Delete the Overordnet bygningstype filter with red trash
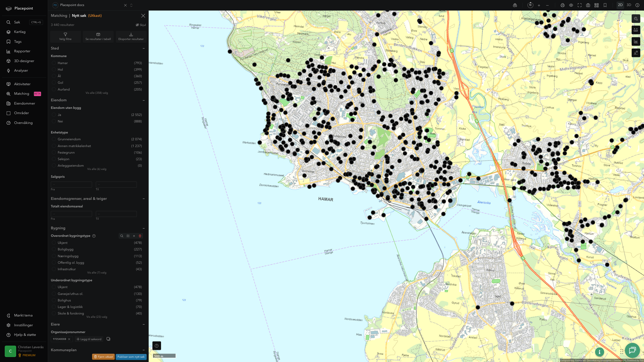Image resolution: width=644 pixels, height=362 pixels. click(140, 236)
